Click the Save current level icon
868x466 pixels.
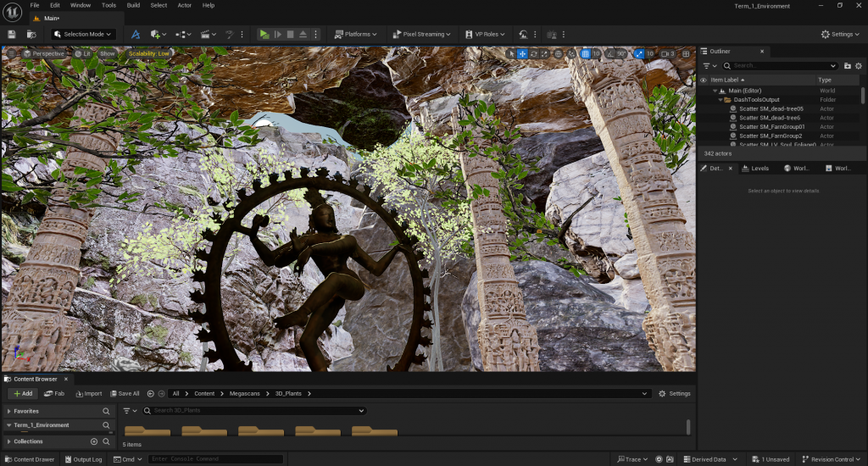(12, 34)
